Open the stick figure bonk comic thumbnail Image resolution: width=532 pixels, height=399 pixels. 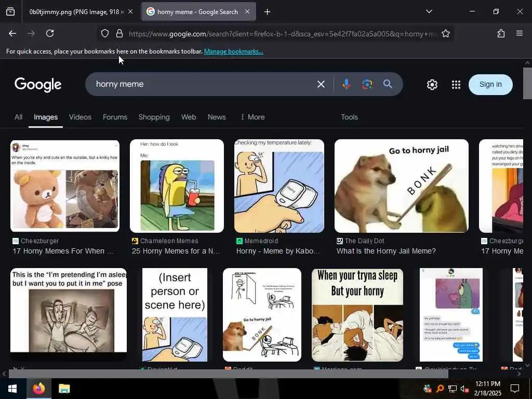[262, 314]
